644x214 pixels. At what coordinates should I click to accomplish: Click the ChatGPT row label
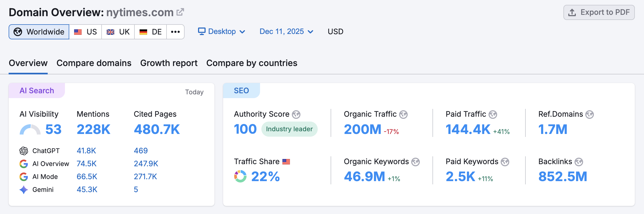tap(46, 151)
